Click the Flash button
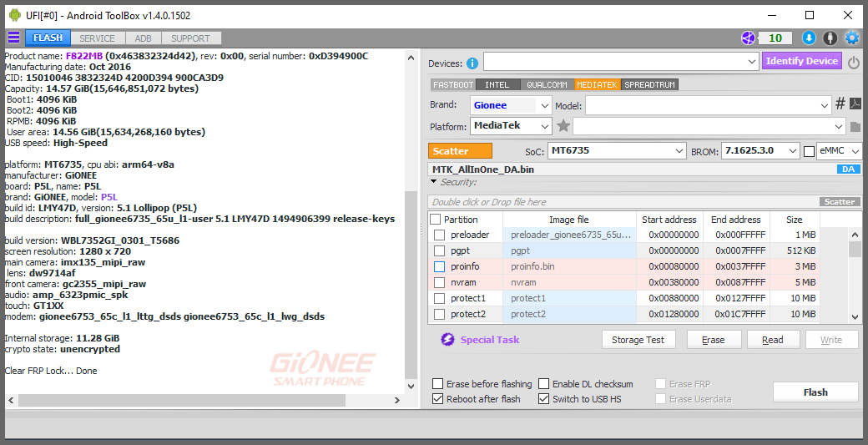868x445 pixels. (x=815, y=392)
